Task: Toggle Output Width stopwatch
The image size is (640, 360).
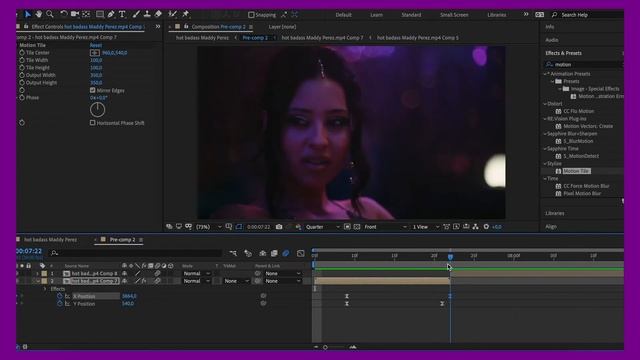Action: click(x=22, y=75)
